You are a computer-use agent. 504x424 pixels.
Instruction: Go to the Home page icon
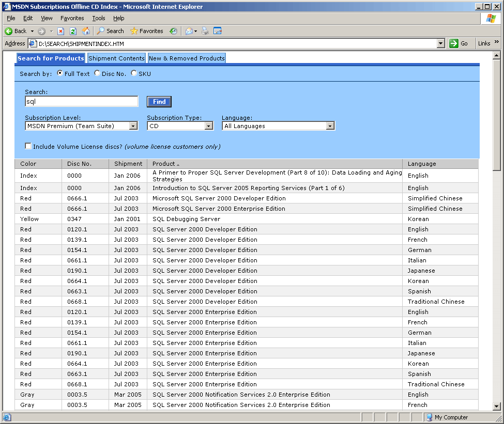(x=86, y=31)
